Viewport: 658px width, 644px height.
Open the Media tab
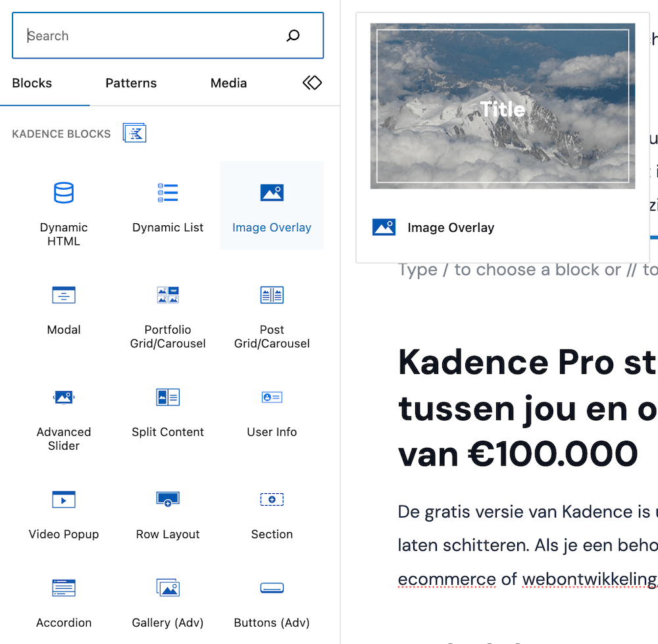[x=228, y=83]
